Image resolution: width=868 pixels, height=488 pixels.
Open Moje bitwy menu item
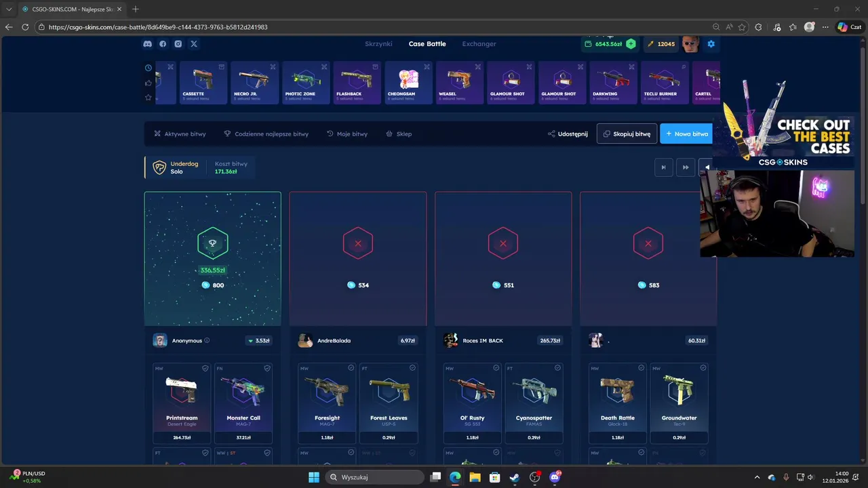[x=347, y=134]
